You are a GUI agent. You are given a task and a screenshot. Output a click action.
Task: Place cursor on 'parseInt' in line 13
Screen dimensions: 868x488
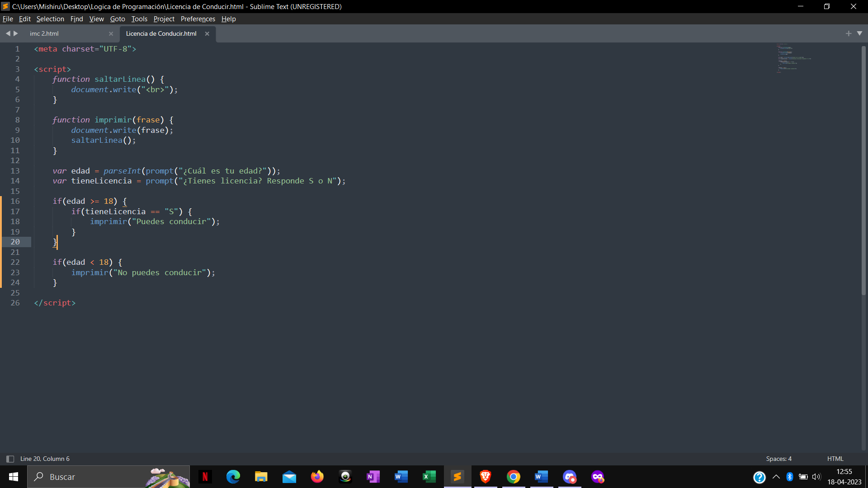pos(122,171)
